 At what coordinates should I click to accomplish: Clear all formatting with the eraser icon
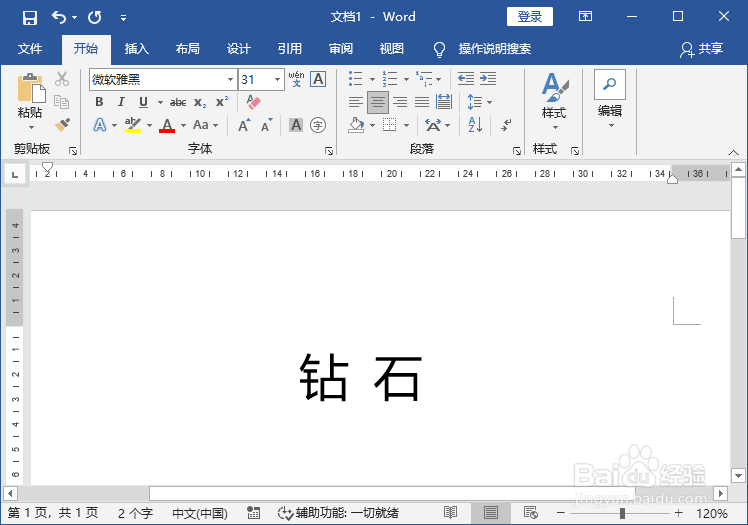click(253, 102)
